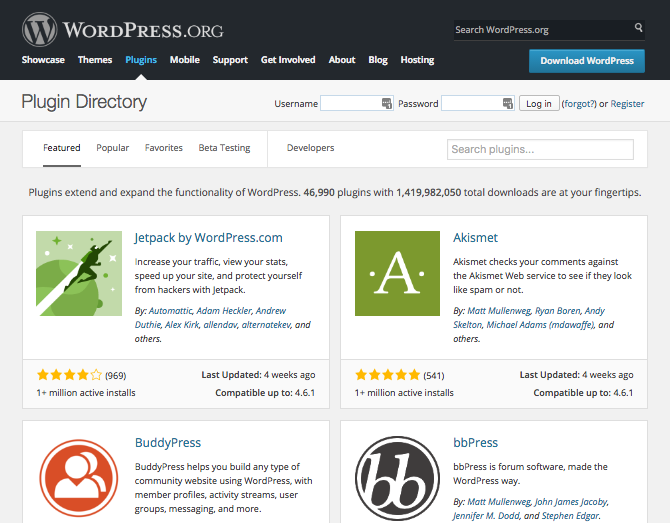
Task: Click the Alex Kirk author link
Action: 182,325
